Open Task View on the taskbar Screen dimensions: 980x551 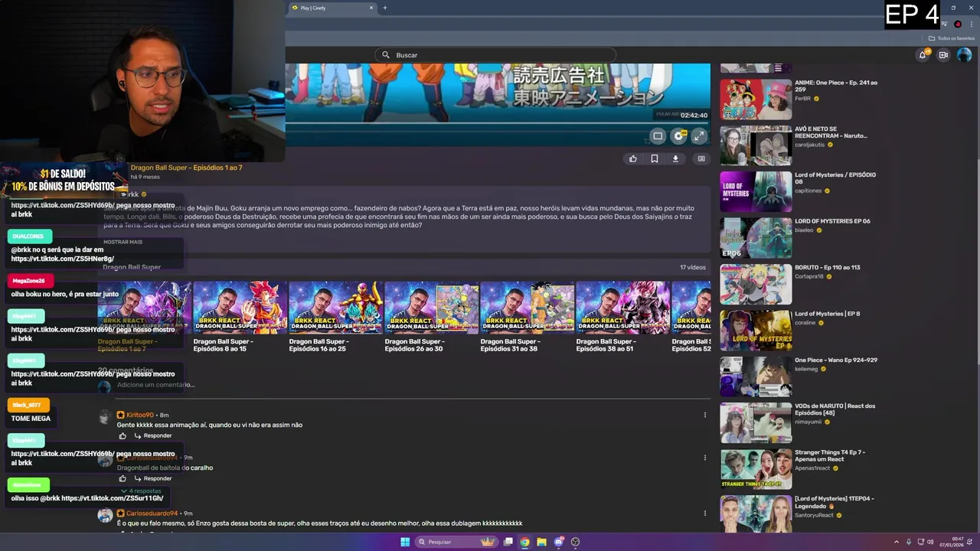508,542
